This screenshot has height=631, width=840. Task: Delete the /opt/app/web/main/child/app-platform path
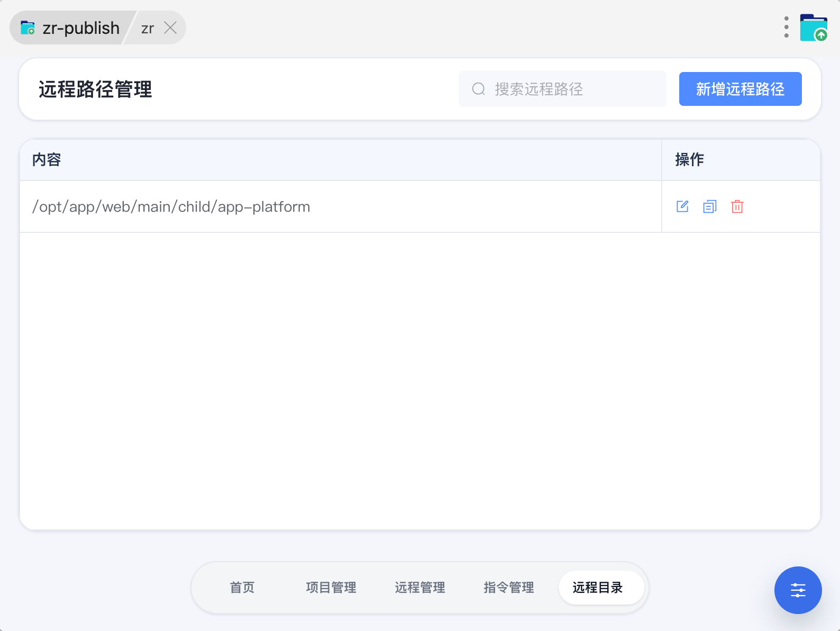pyautogui.click(x=737, y=206)
